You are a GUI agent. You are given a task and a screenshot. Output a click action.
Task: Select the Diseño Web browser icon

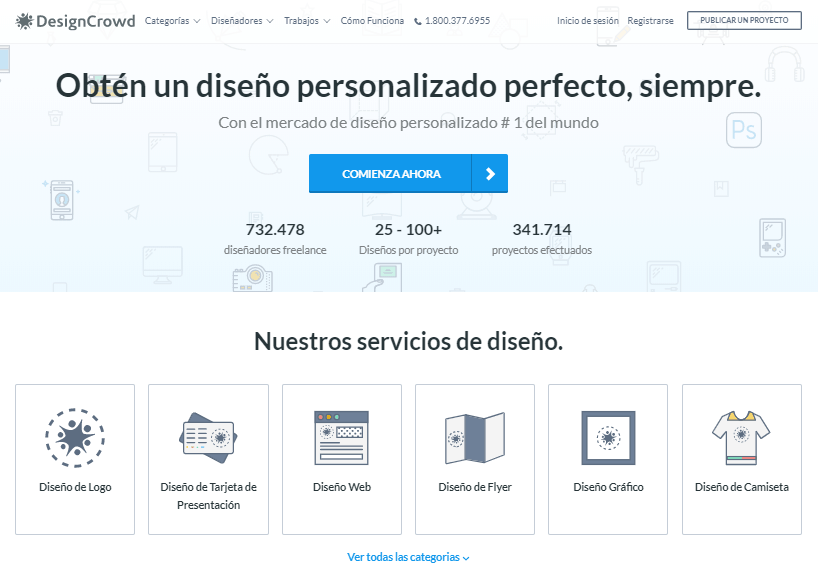342,438
